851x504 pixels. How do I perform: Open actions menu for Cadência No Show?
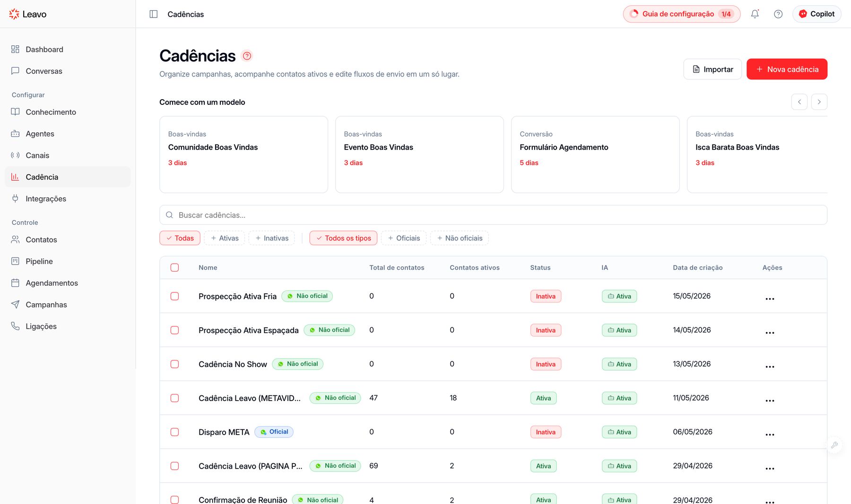(x=770, y=367)
